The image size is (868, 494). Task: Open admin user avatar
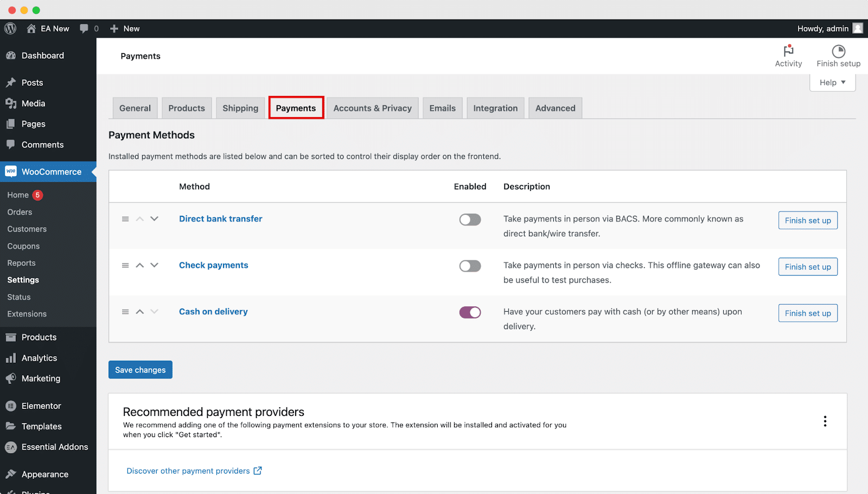[x=858, y=28]
